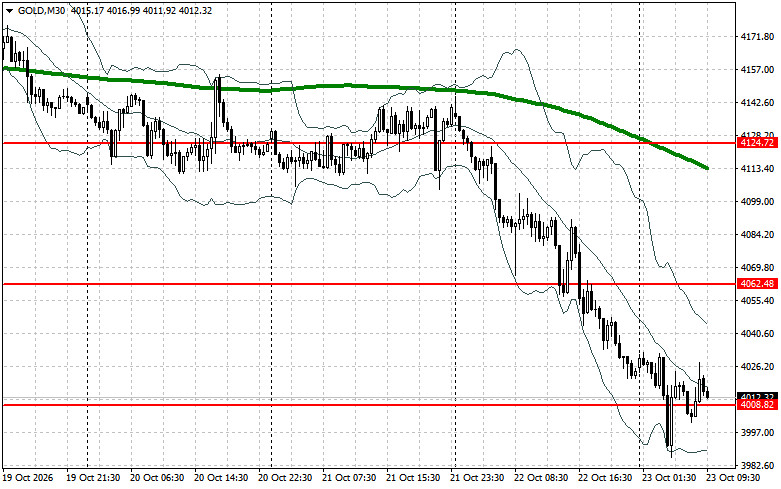Image resolution: width=781 pixels, height=489 pixels.
Task: Click price scale value 4026.20
Action: point(757,367)
